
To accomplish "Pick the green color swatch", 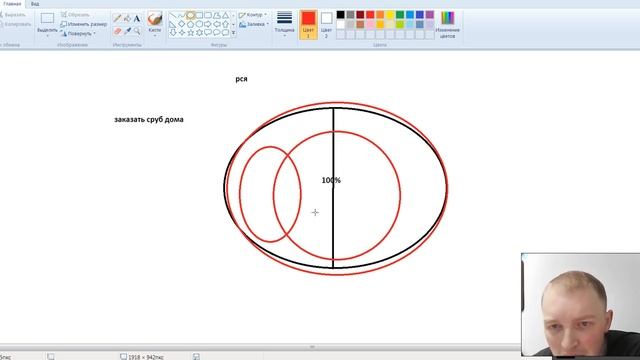I will tap(400, 15).
